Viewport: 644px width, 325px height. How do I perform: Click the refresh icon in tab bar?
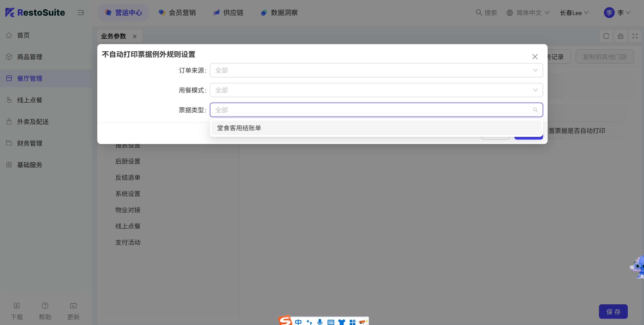[x=606, y=36]
